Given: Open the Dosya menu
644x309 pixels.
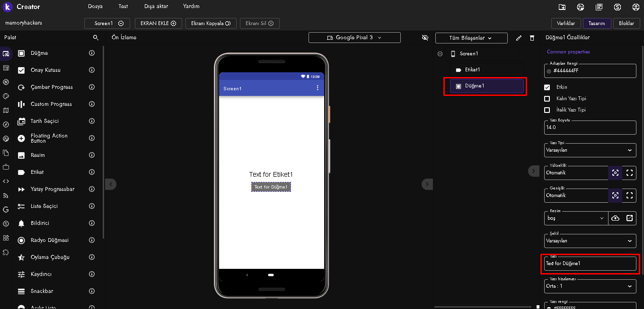Looking at the screenshot, I should tap(95, 7).
